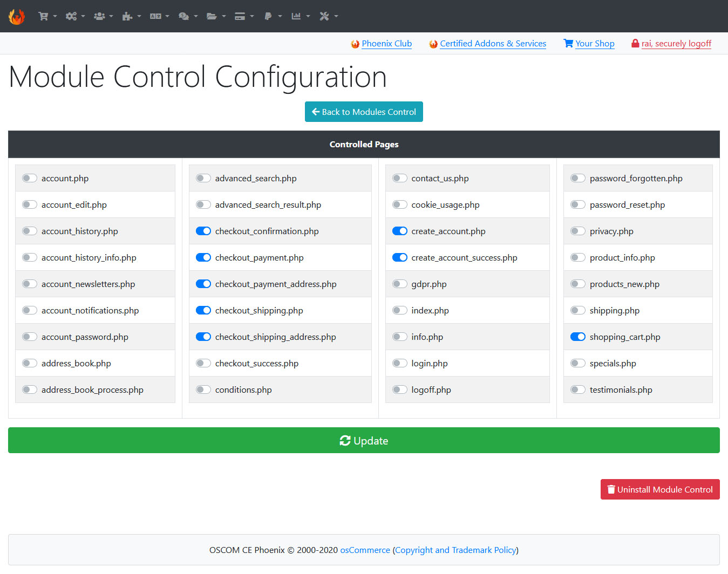The width and height of the screenshot is (728, 574).
Task: Toggle address_book_process.php switch
Action: coord(30,389)
